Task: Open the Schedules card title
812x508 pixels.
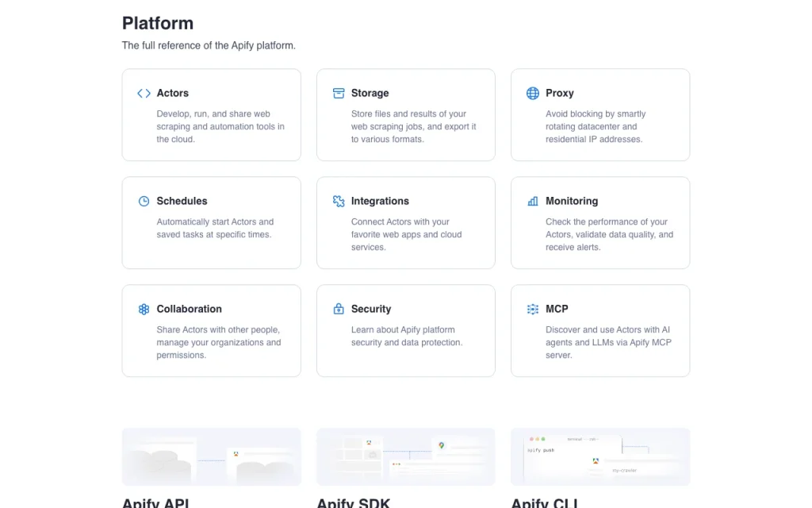Action: click(x=182, y=201)
